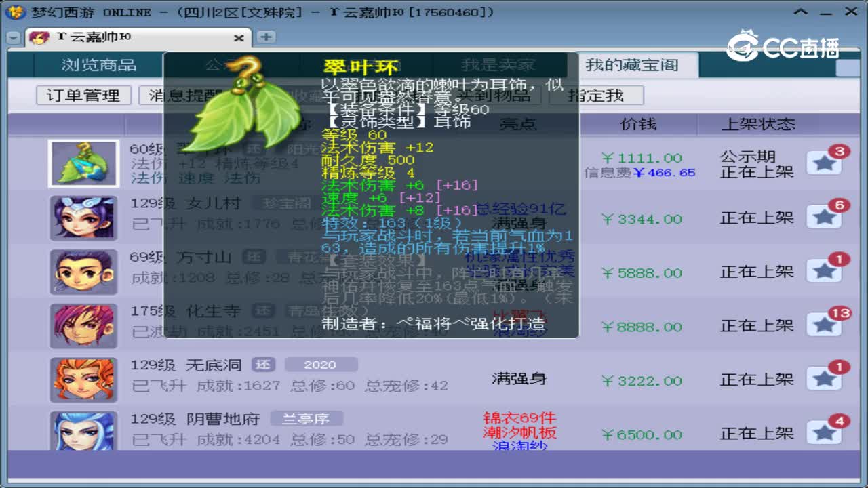The image size is (868, 488).
Task: Sort by the 价钱 column header
Action: pyautogui.click(x=639, y=124)
